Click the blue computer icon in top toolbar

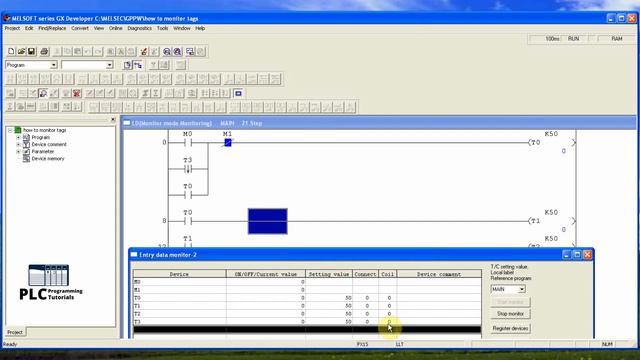190,51
